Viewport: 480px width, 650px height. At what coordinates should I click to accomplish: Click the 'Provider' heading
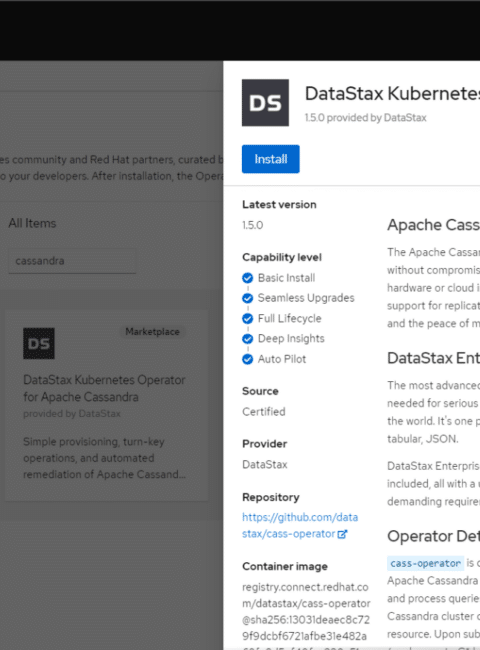click(264, 444)
